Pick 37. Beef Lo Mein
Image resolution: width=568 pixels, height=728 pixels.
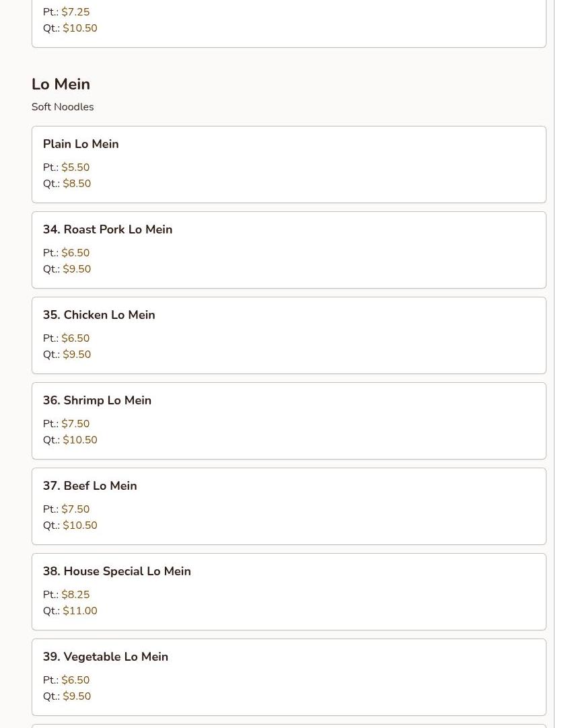(x=90, y=486)
